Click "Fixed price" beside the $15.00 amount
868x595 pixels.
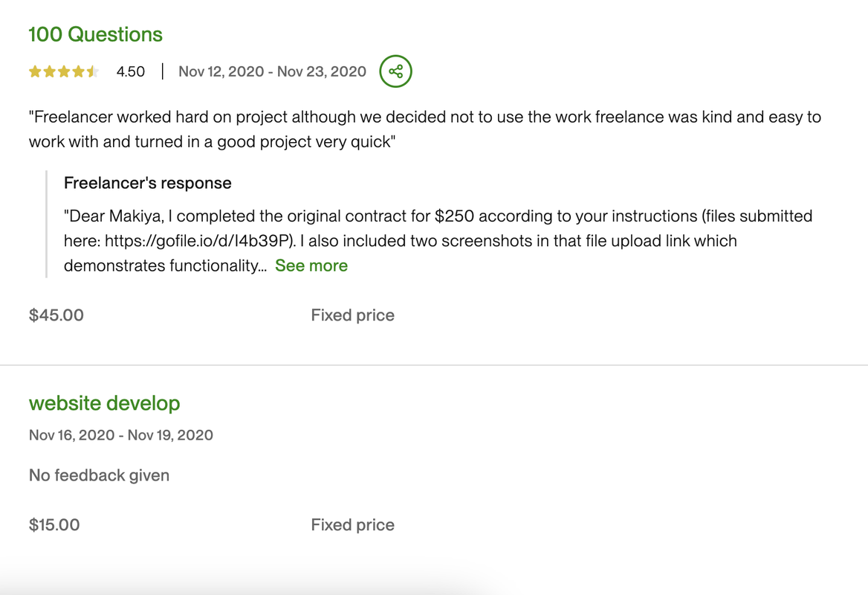point(352,525)
